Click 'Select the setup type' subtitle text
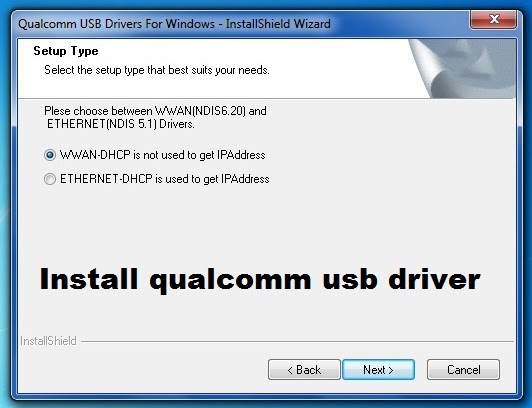The height and width of the screenshot is (408, 532). click(157, 70)
